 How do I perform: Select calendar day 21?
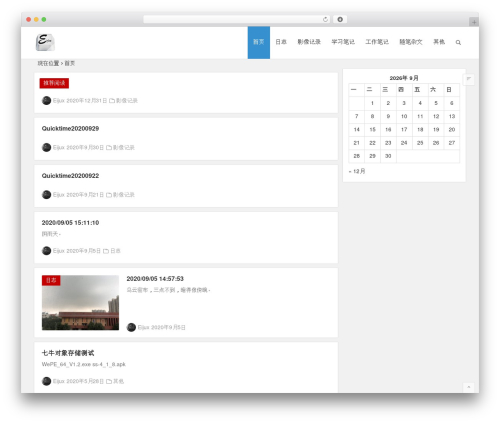coord(357,143)
